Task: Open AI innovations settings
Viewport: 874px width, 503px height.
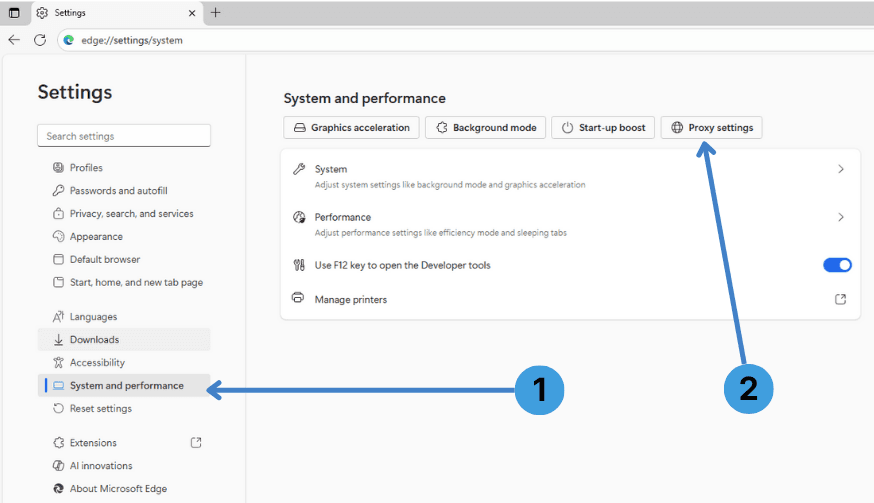Action: pyautogui.click(x=124, y=466)
